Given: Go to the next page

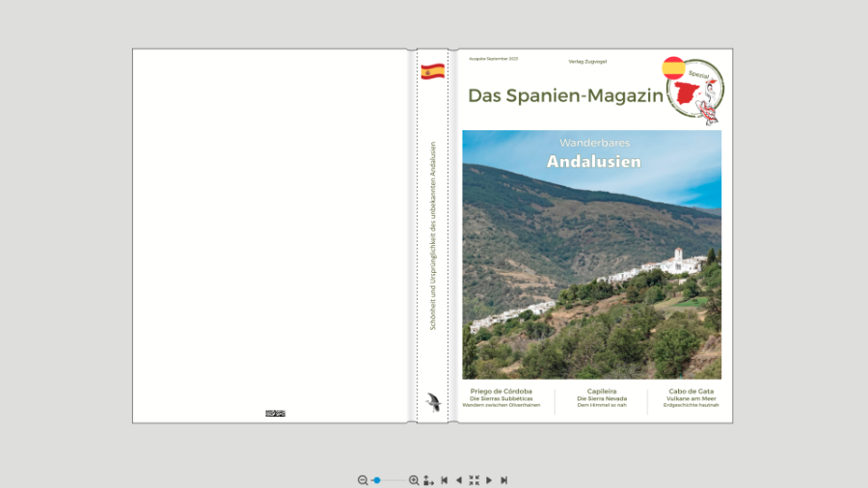Looking at the screenshot, I should [489, 480].
